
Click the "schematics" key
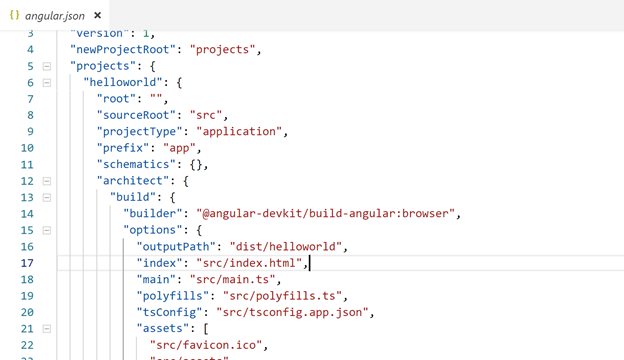[x=136, y=164]
